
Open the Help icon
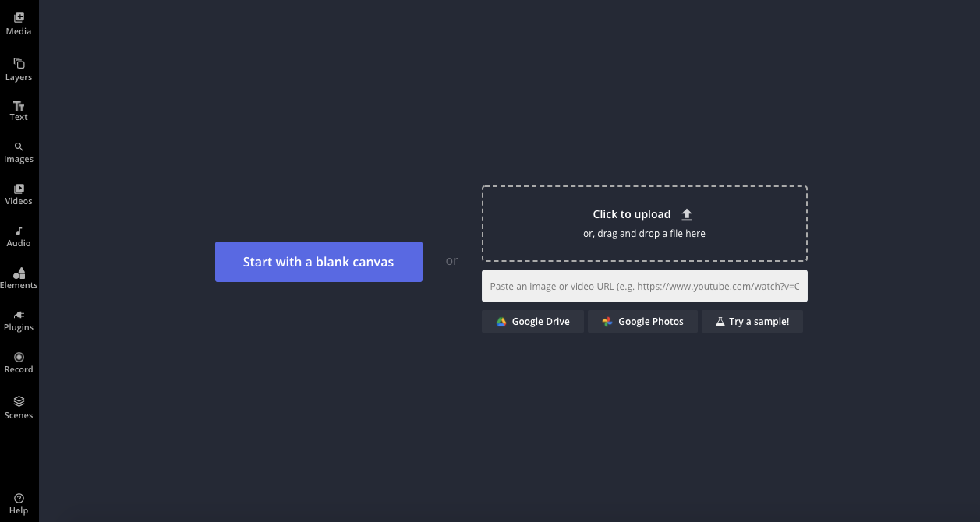click(19, 498)
